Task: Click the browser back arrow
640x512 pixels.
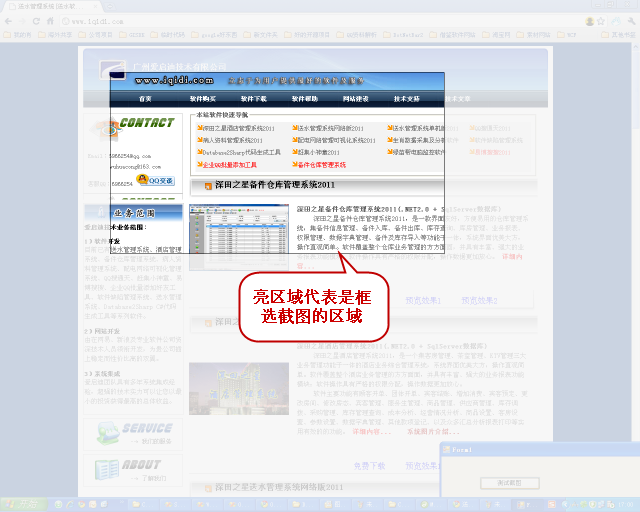Action: [x=9, y=21]
